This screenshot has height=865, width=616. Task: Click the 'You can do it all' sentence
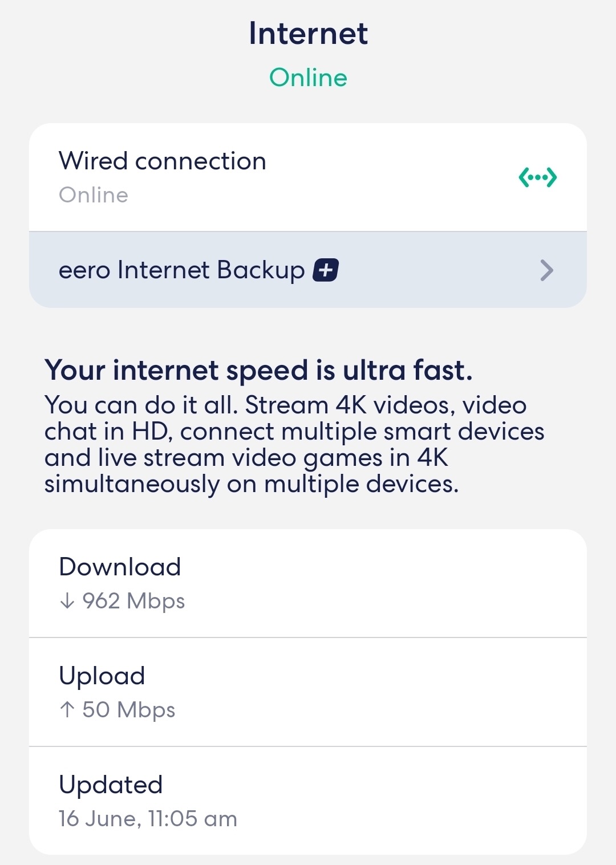coord(140,405)
